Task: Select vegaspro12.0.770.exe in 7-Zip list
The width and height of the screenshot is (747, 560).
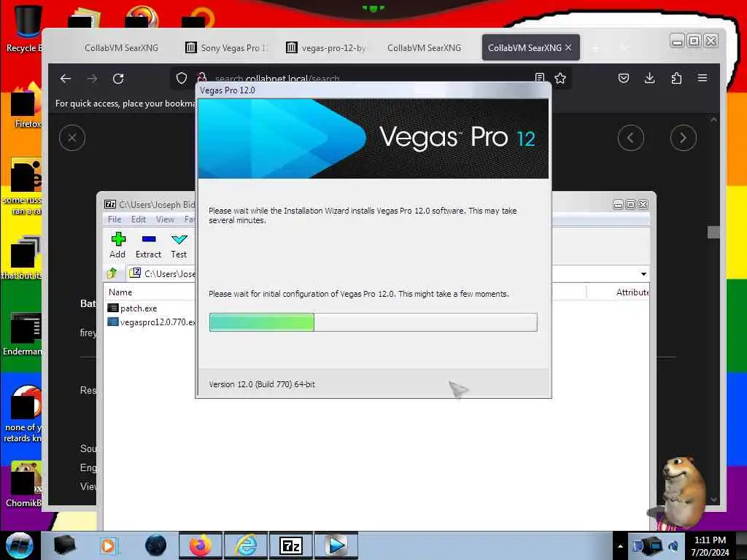Action: [x=152, y=322]
